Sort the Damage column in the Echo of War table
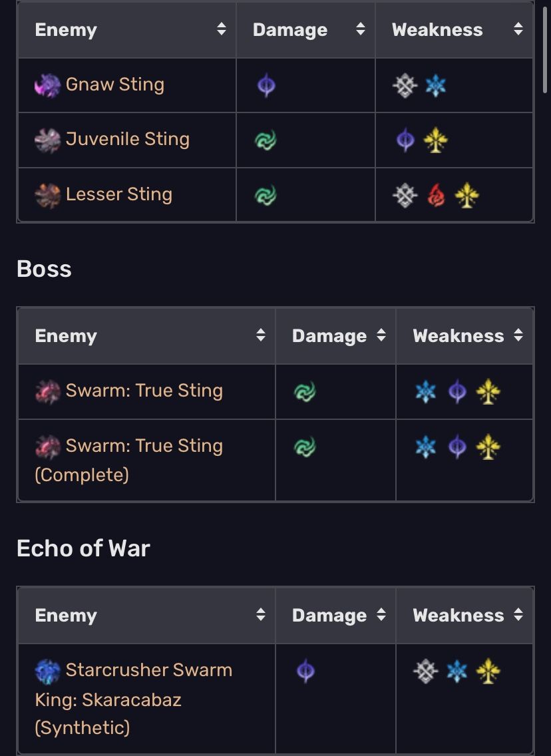This screenshot has width=551, height=756. click(x=382, y=615)
